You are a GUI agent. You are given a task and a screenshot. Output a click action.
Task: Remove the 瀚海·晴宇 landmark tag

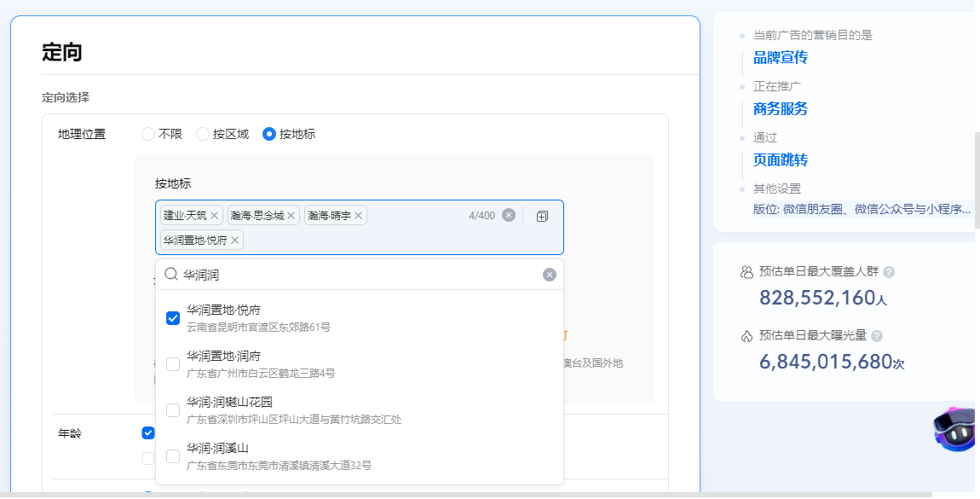pyautogui.click(x=359, y=216)
